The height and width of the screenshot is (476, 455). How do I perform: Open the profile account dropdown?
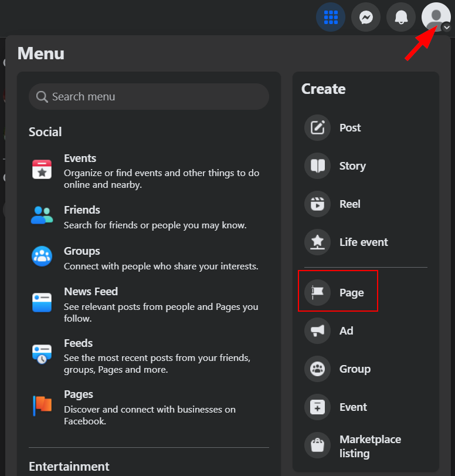pyautogui.click(x=436, y=17)
